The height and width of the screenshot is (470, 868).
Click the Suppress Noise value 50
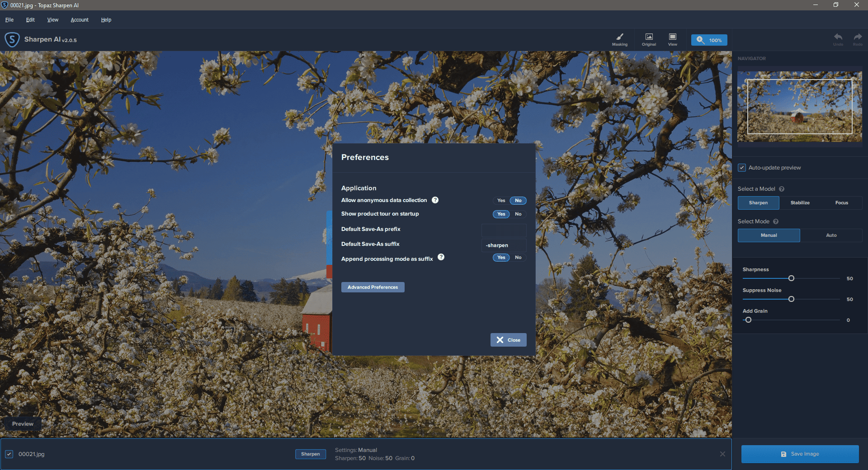850,299
